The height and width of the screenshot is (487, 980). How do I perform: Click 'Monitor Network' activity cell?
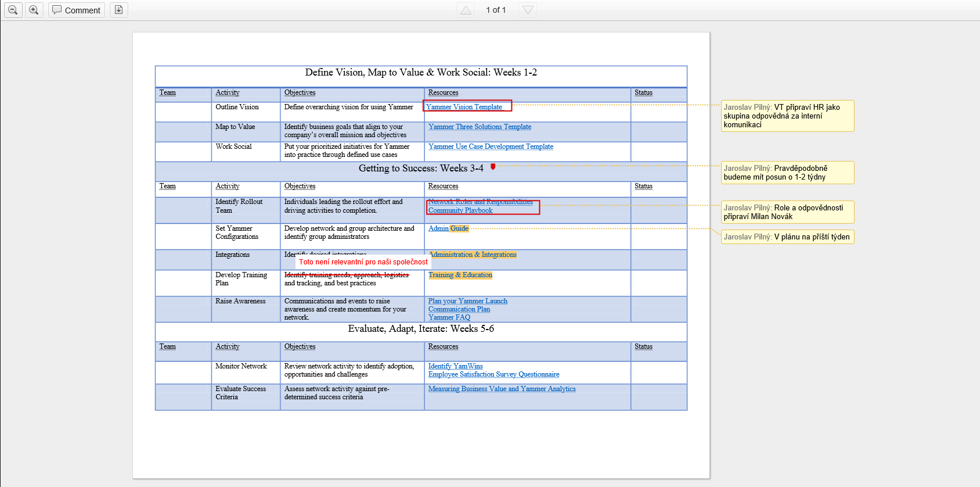(246, 373)
